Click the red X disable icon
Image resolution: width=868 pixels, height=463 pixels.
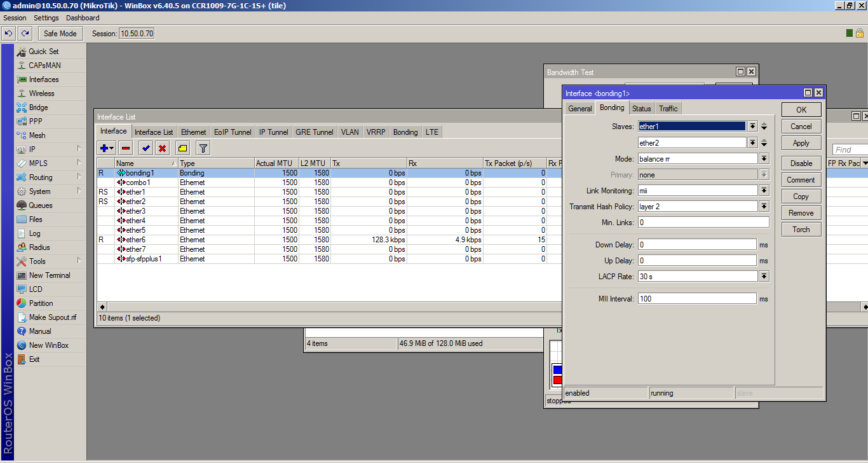pyautogui.click(x=162, y=148)
